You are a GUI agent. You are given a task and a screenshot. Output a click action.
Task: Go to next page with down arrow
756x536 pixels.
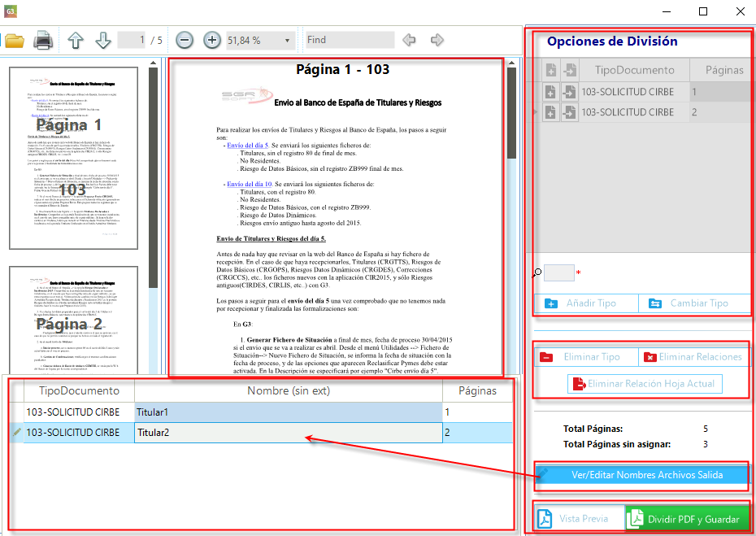click(102, 40)
